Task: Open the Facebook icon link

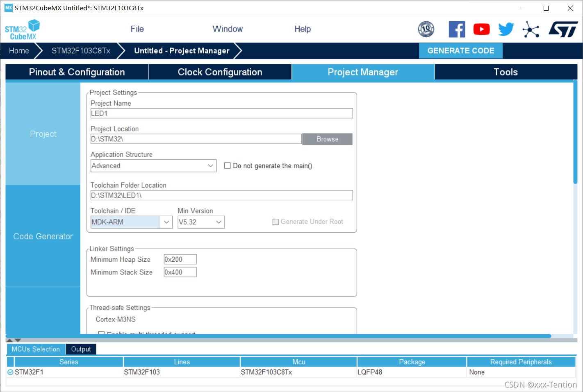Action: (457, 29)
